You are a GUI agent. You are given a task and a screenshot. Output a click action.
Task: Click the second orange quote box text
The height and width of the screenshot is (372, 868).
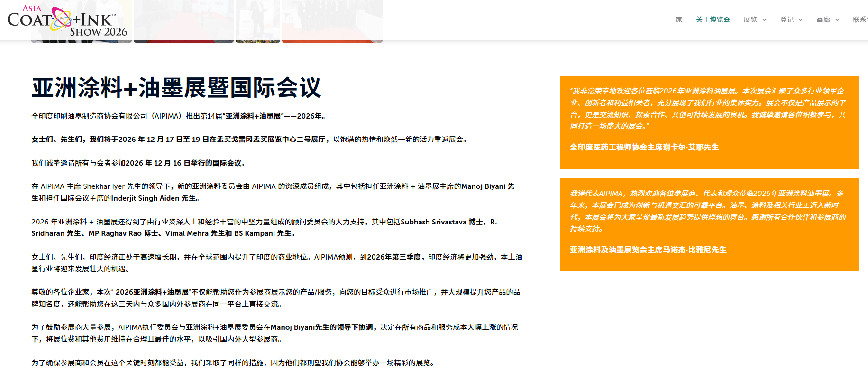point(708,211)
